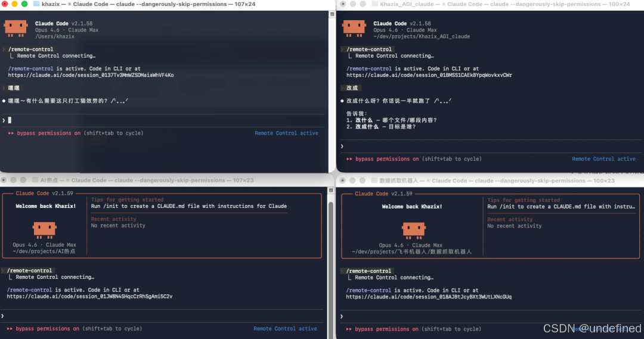
Task: Click the prompt input in Khazix_AGI_claude window
Action: coord(491,146)
